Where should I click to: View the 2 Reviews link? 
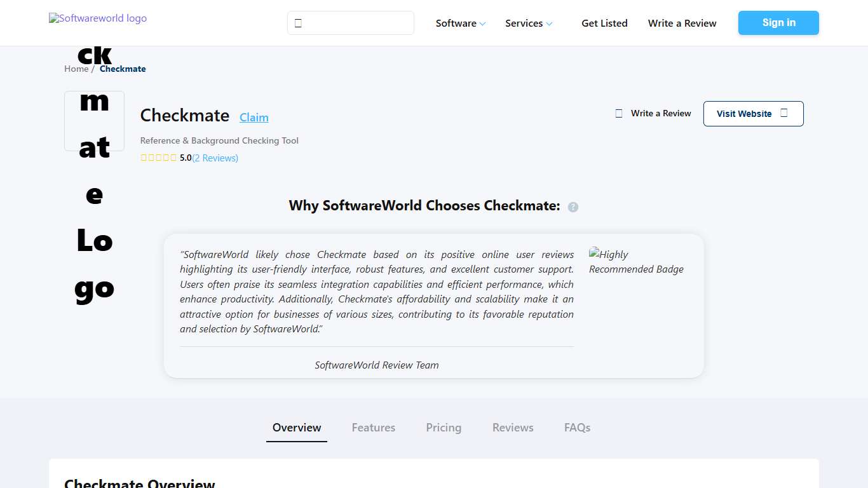pos(215,158)
